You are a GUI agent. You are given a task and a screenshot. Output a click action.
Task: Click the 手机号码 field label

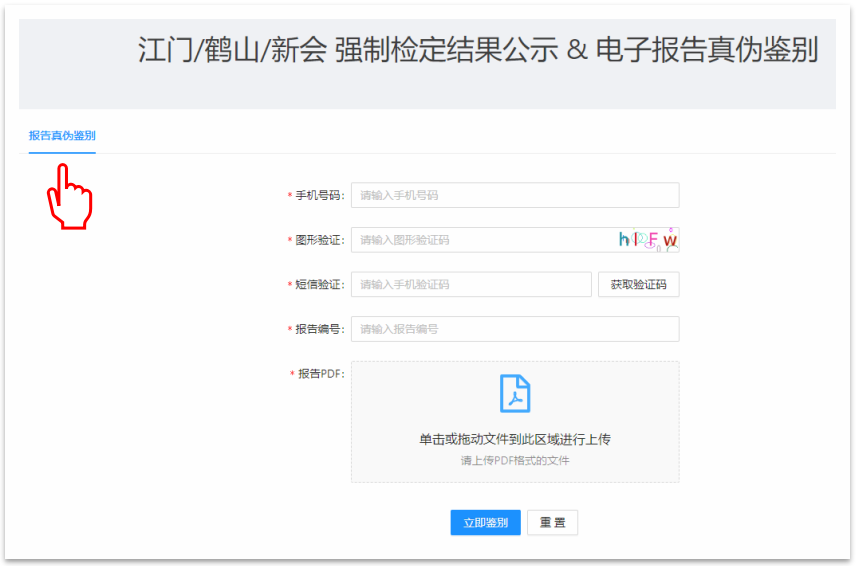(318, 195)
